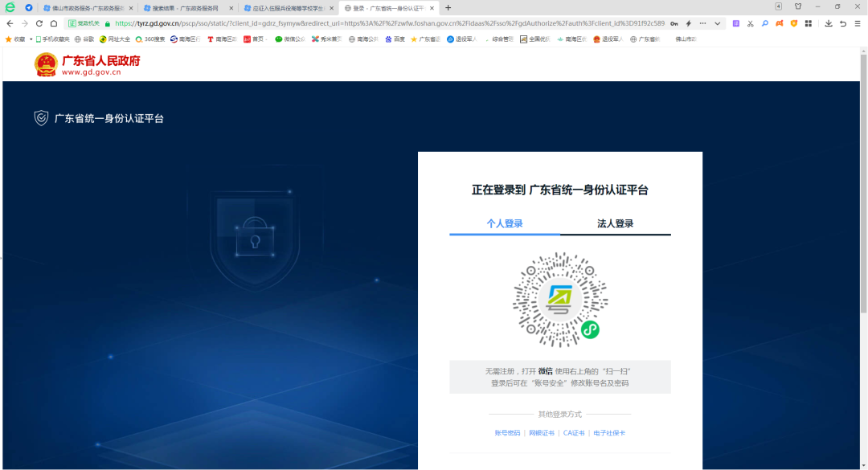Click the purple extension icon in toolbar
Image resolution: width=868 pixels, height=470 pixels.
point(735,23)
